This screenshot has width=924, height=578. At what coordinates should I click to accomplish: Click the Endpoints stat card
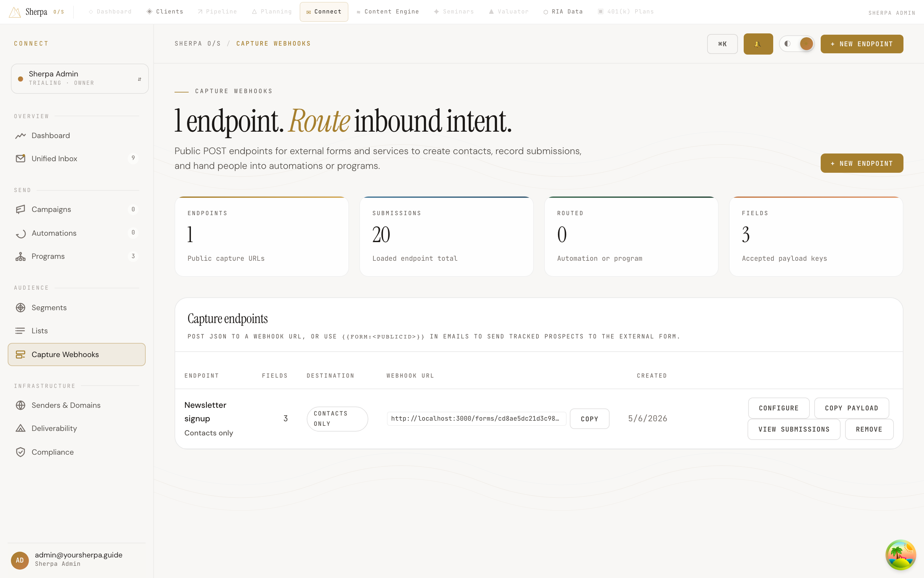pyautogui.click(x=261, y=236)
